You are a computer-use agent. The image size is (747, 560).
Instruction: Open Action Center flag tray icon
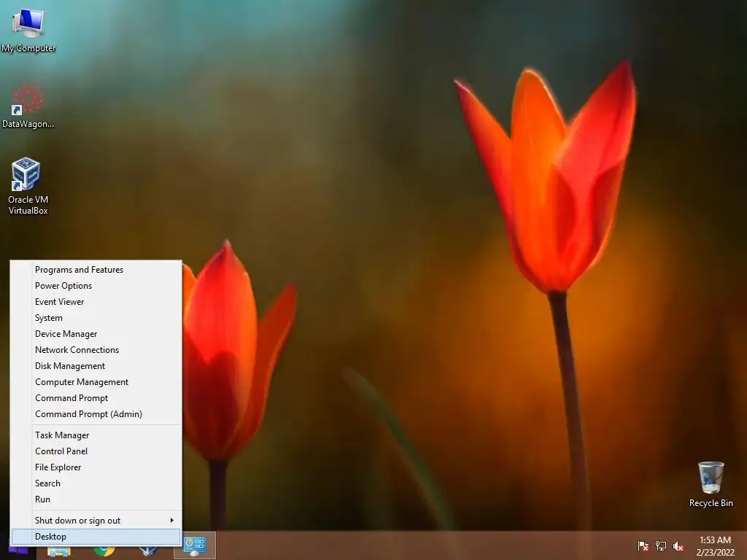point(643,545)
